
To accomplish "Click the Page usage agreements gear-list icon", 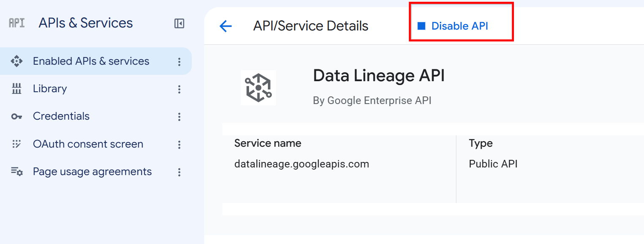I will [x=16, y=172].
